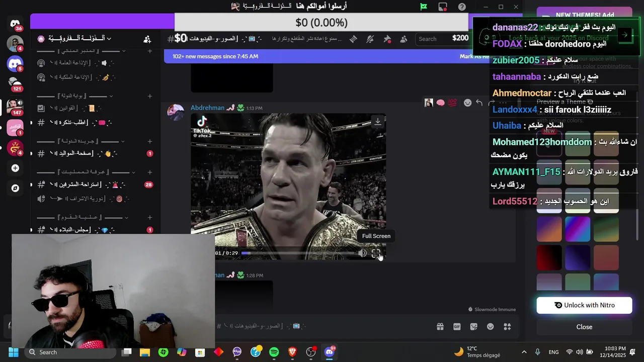
Task: Open الإذاعة الملكية stage channel
Action: click(x=96, y=77)
